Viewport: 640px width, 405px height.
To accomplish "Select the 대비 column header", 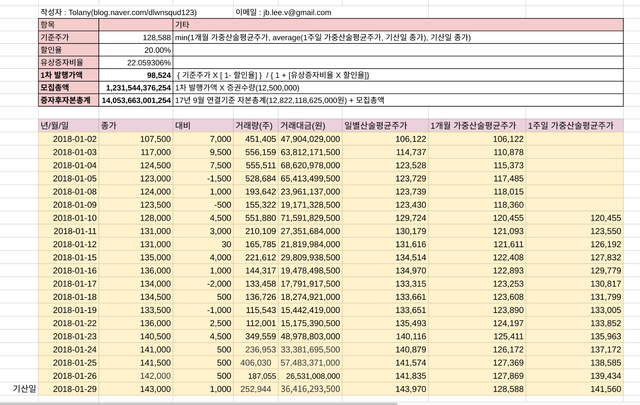I will click(203, 126).
